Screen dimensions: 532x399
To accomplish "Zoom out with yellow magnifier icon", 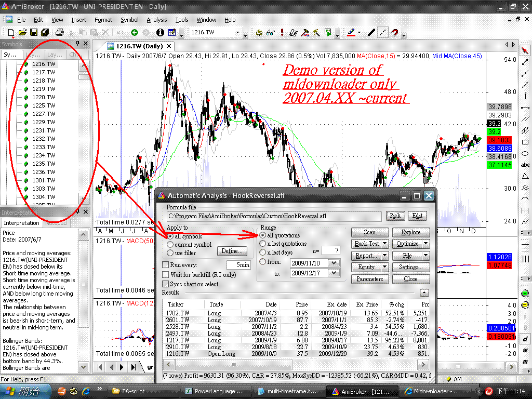I will 525,305.
